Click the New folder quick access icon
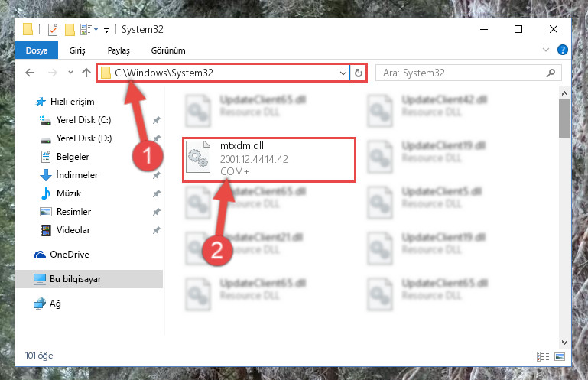 (70, 29)
